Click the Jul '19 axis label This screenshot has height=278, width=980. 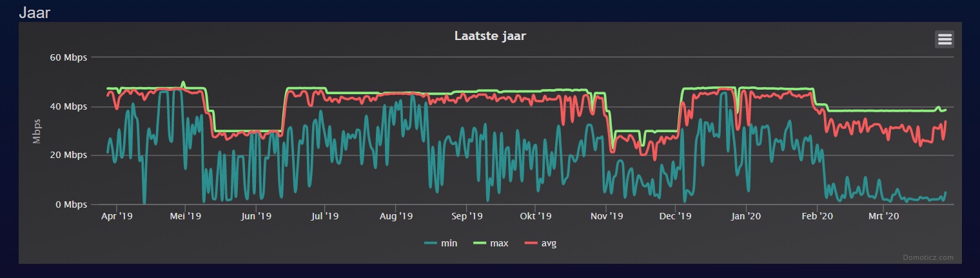tap(325, 216)
